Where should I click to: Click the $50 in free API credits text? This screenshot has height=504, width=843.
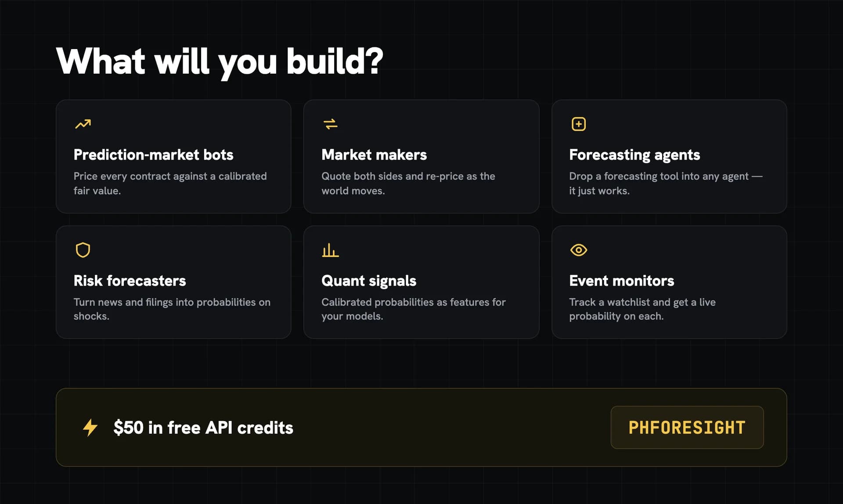tap(203, 428)
